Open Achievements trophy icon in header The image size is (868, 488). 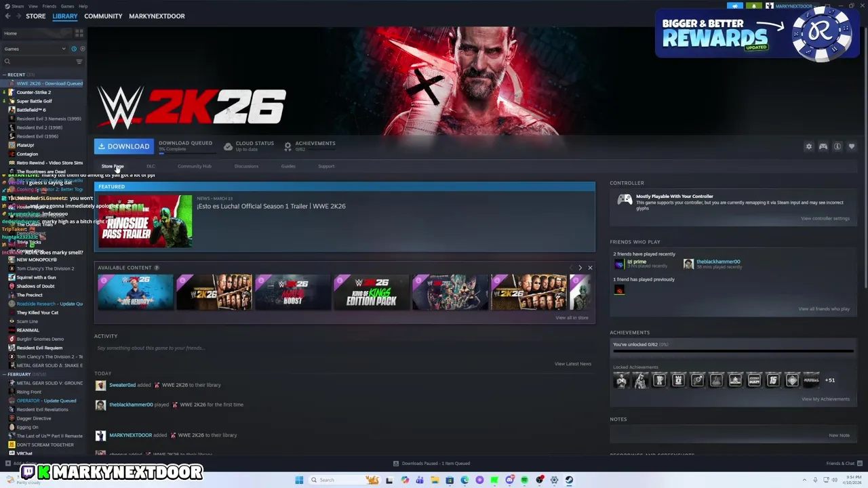tap(288, 146)
